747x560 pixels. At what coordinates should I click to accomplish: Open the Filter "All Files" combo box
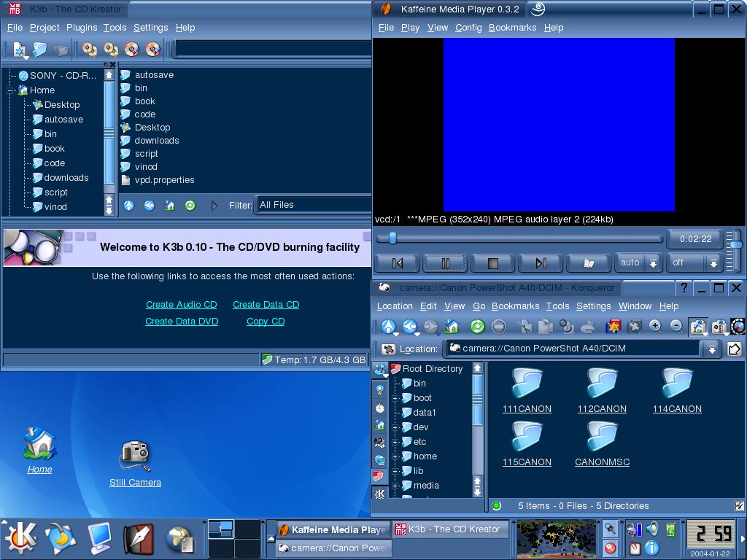(314, 205)
